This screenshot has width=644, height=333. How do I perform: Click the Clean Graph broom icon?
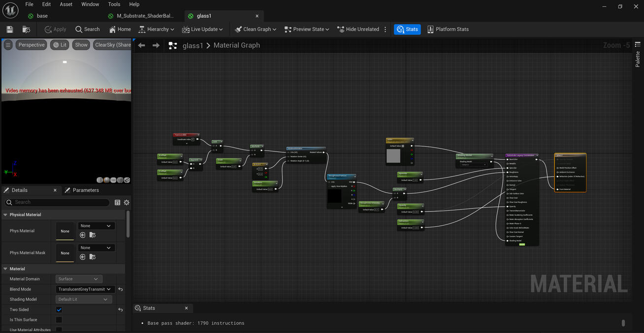(x=238, y=29)
